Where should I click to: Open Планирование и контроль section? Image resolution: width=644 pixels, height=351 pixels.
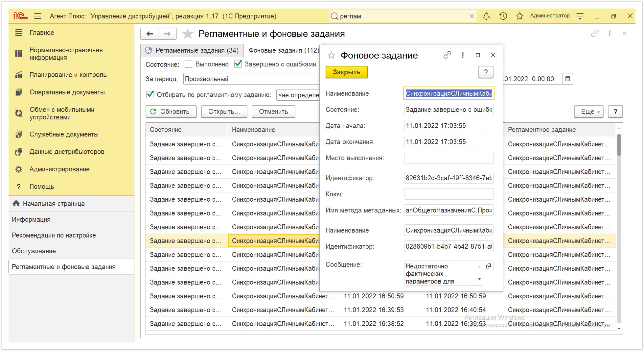click(71, 75)
